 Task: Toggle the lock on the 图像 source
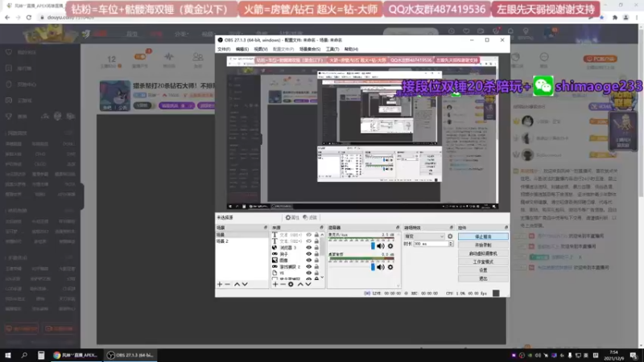(316, 260)
